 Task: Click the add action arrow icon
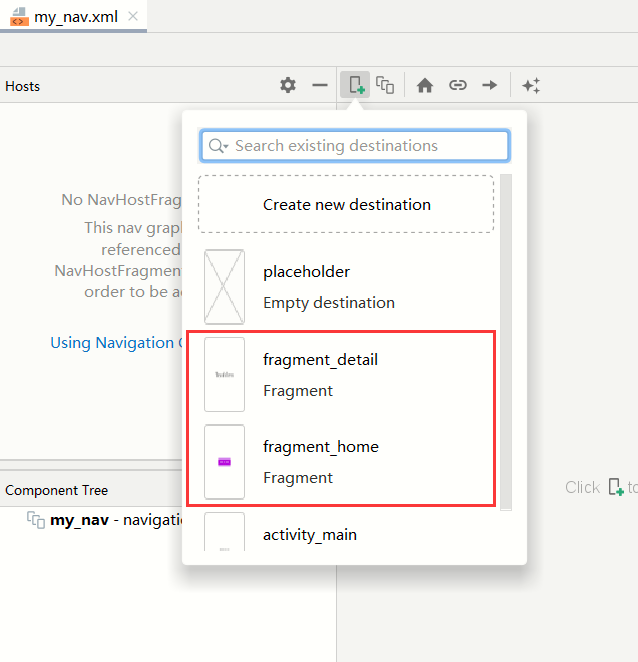489,86
